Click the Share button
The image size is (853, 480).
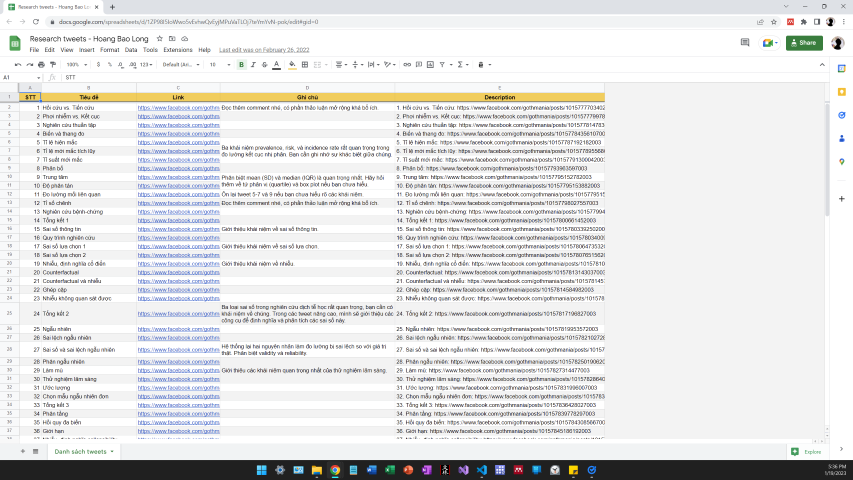(x=804, y=42)
